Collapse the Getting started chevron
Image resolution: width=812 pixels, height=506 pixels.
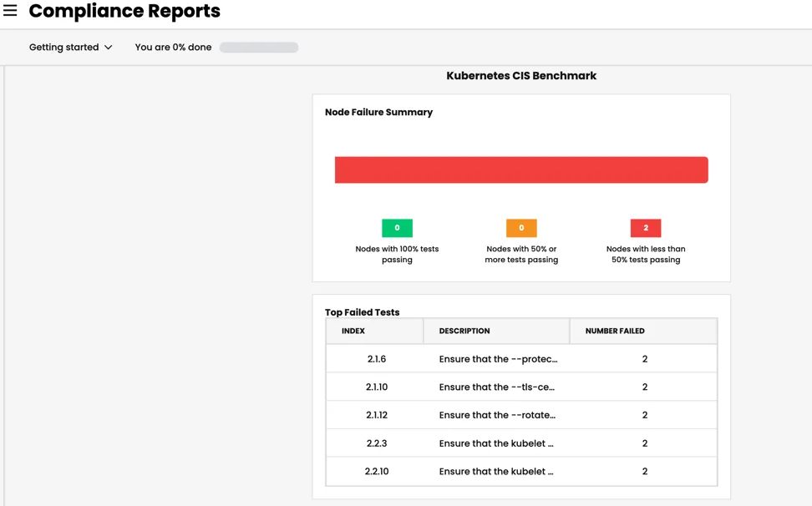(x=108, y=47)
